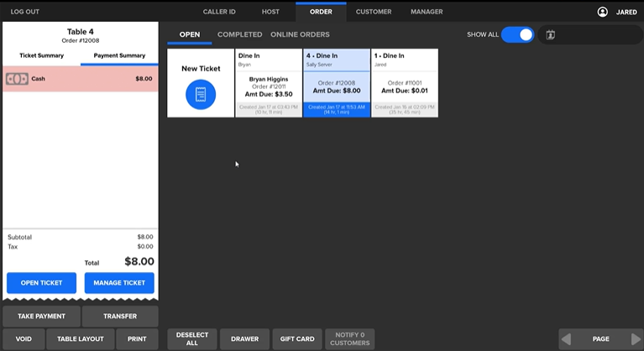Click the TRANSFER button
The image size is (644, 351).
click(x=120, y=316)
